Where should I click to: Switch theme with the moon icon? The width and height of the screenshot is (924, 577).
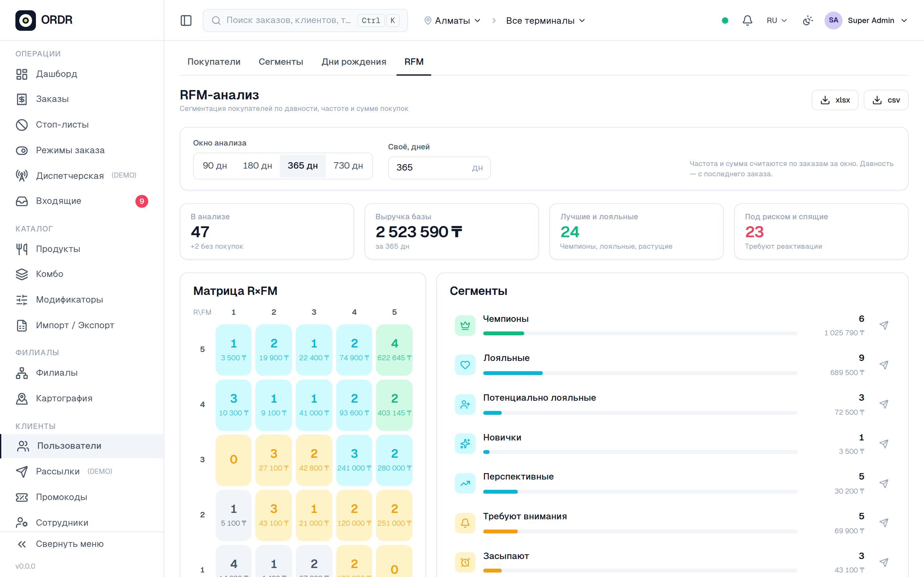[x=808, y=21]
